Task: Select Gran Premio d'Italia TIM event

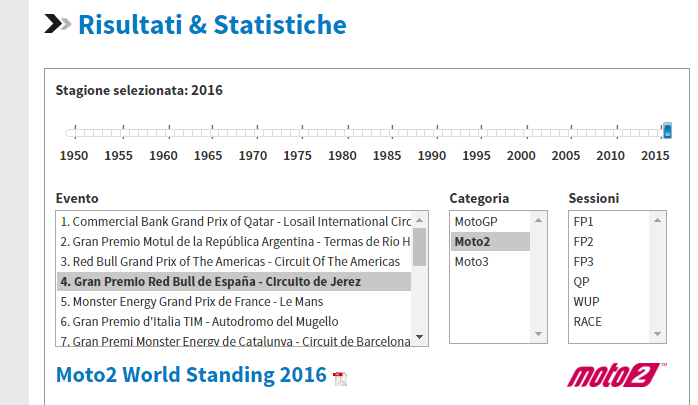Action: point(234,322)
